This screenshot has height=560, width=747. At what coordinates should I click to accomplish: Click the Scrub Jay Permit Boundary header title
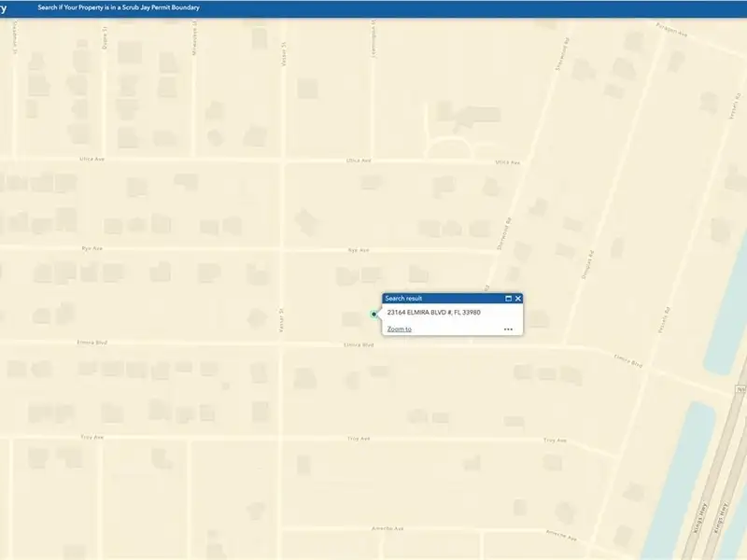coord(119,7)
